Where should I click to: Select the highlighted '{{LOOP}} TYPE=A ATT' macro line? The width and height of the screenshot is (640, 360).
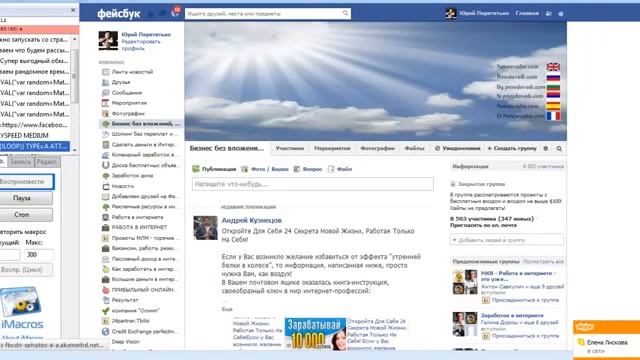tap(34, 146)
